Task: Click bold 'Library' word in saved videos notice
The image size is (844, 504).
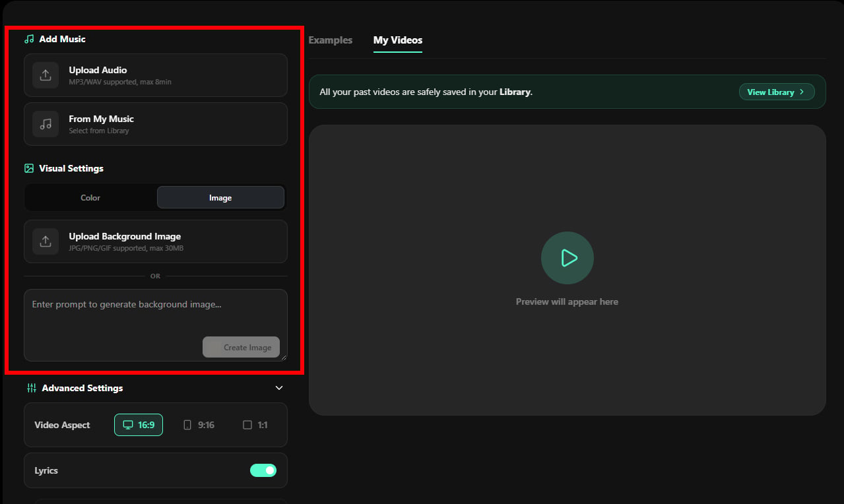Action: point(515,92)
